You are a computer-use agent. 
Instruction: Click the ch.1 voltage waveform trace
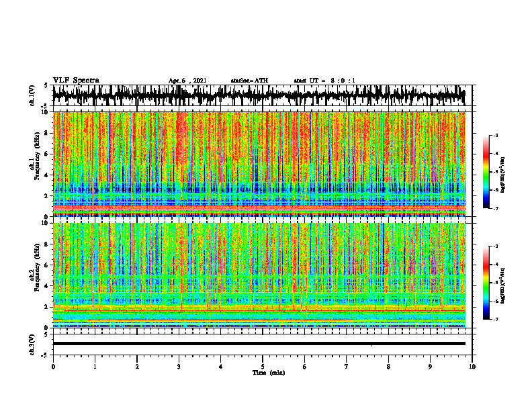[259, 95]
